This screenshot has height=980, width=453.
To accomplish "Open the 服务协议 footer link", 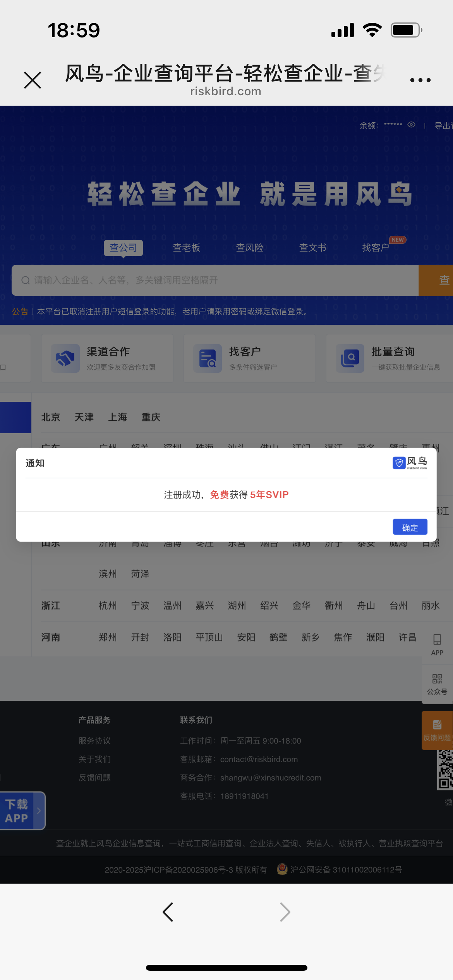I will coord(94,741).
